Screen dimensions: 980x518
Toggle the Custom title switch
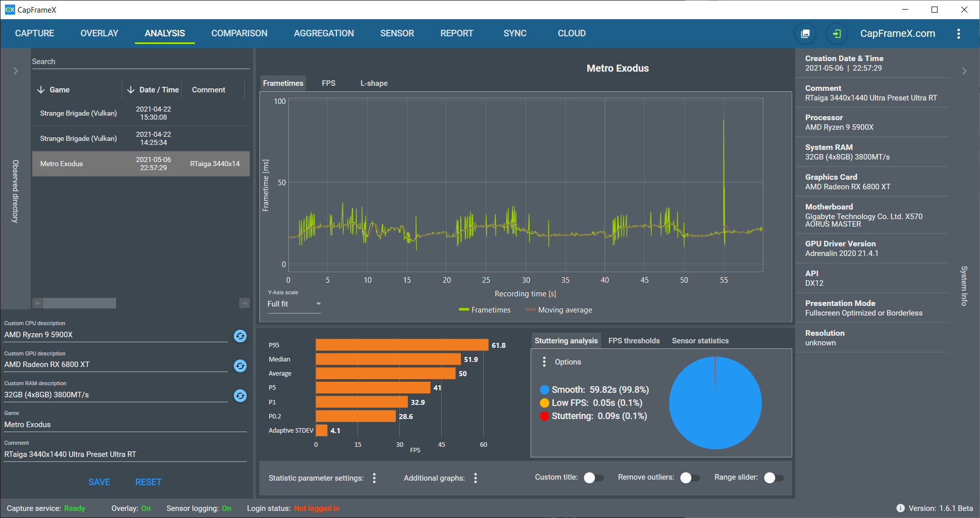click(x=593, y=478)
